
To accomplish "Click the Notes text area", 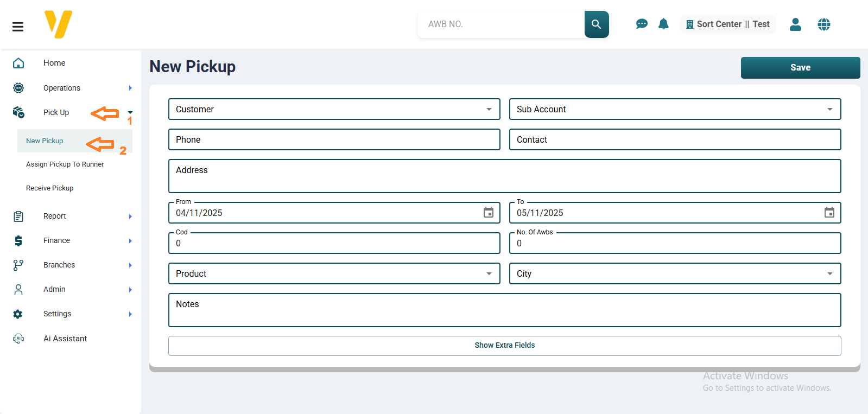I will tap(505, 310).
